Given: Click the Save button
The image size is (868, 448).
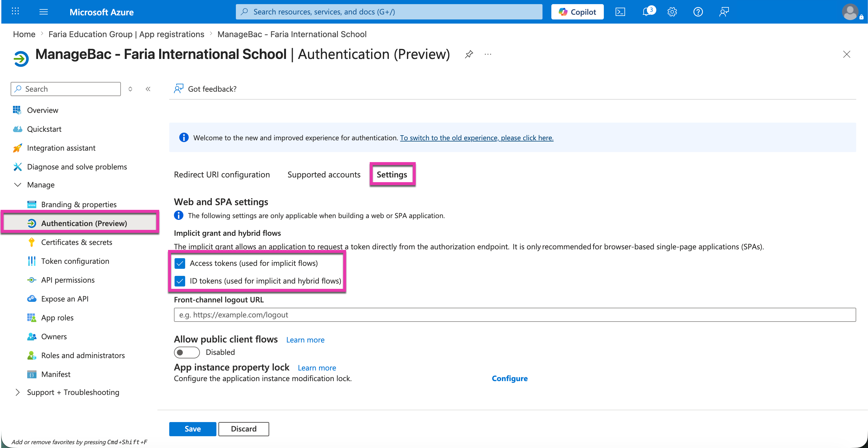Looking at the screenshot, I should [193, 429].
